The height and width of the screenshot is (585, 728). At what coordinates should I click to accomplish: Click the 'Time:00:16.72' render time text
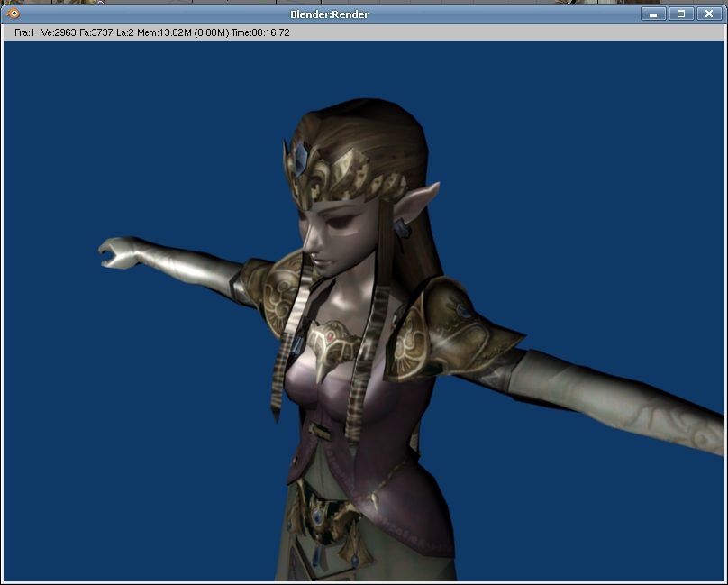(260, 32)
